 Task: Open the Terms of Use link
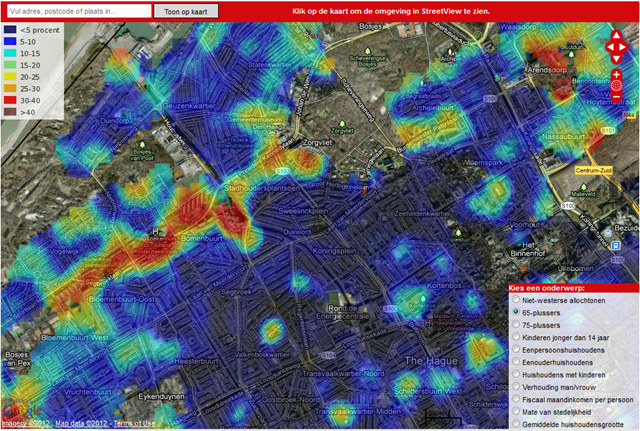click(133, 424)
